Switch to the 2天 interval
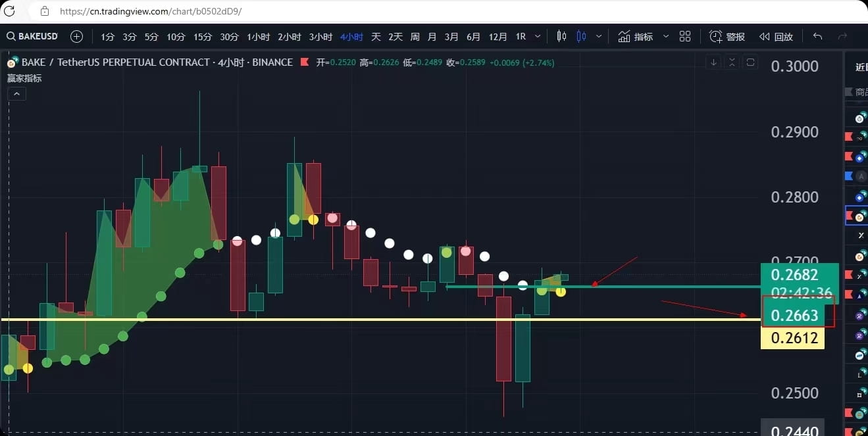The image size is (868, 436). pos(395,37)
